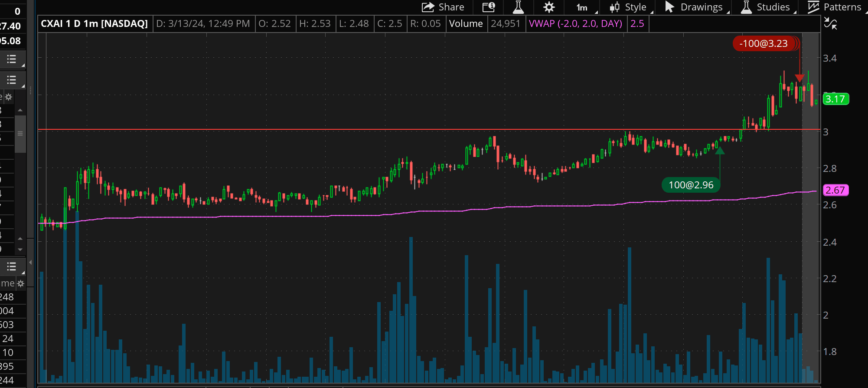Click the 'H: 2.53' high value
The image size is (868, 388).
click(x=315, y=23)
